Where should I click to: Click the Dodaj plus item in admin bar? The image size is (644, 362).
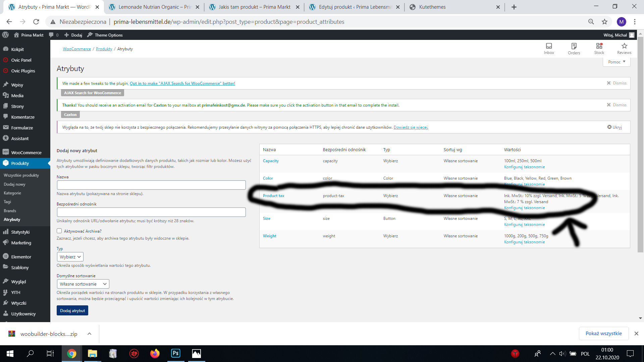click(73, 35)
